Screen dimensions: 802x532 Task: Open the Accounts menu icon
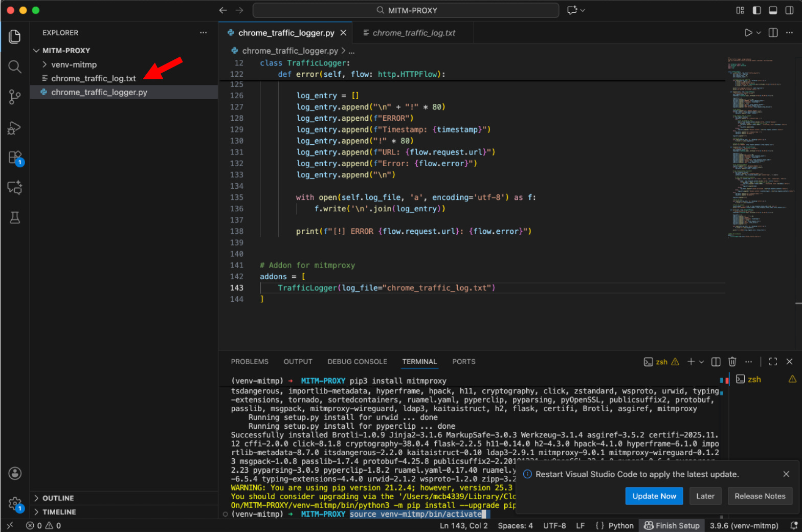15,473
